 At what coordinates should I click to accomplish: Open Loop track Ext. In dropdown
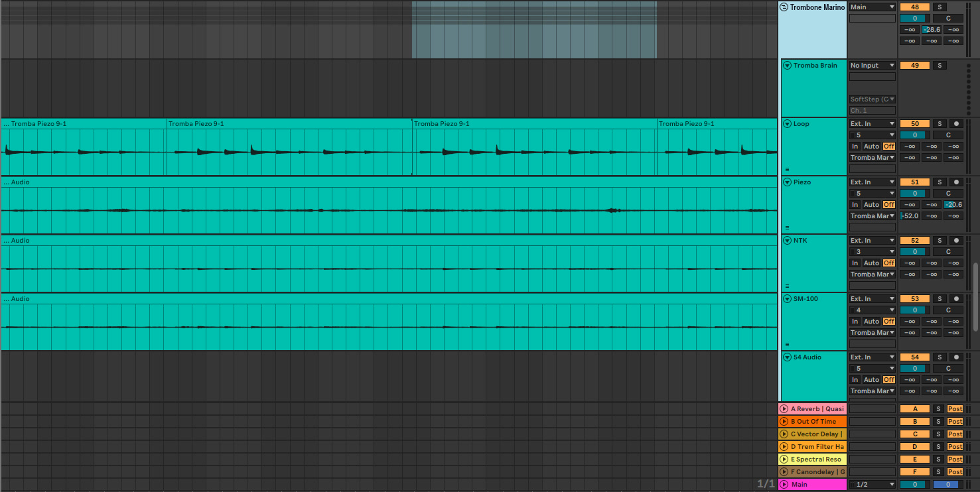coord(873,124)
